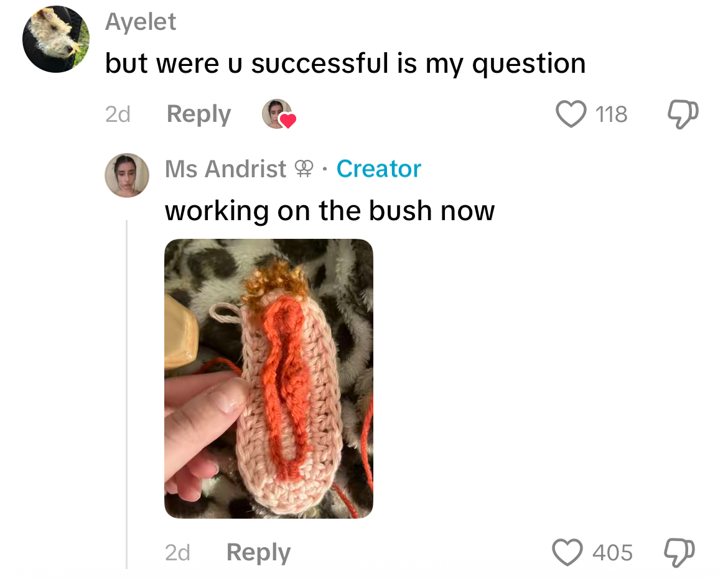Screen dimensions: 728x579
Task: Tap the liked-by-creator avatar with red heart
Action: tap(279, 114)
